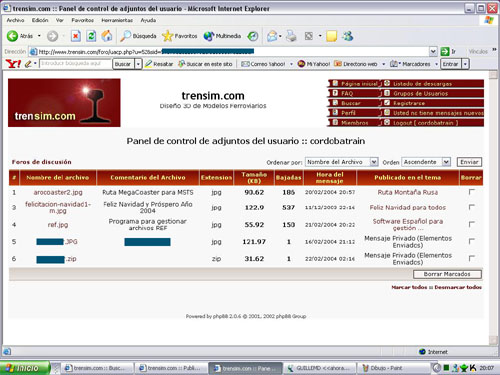The image size is (500, 375).
Task: Click the Borrar Marcados button
Action: [x=447, y=274]
